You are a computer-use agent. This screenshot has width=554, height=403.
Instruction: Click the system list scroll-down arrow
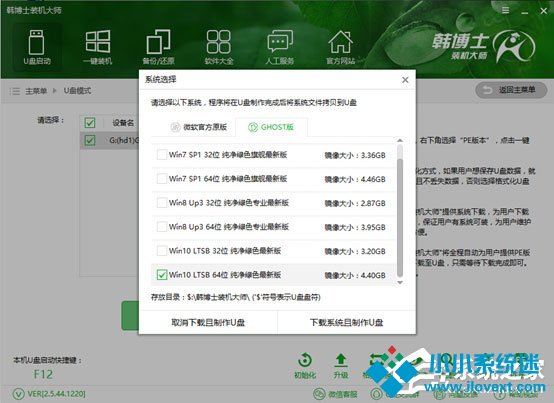pyautogui.click(x=400, y=282)
